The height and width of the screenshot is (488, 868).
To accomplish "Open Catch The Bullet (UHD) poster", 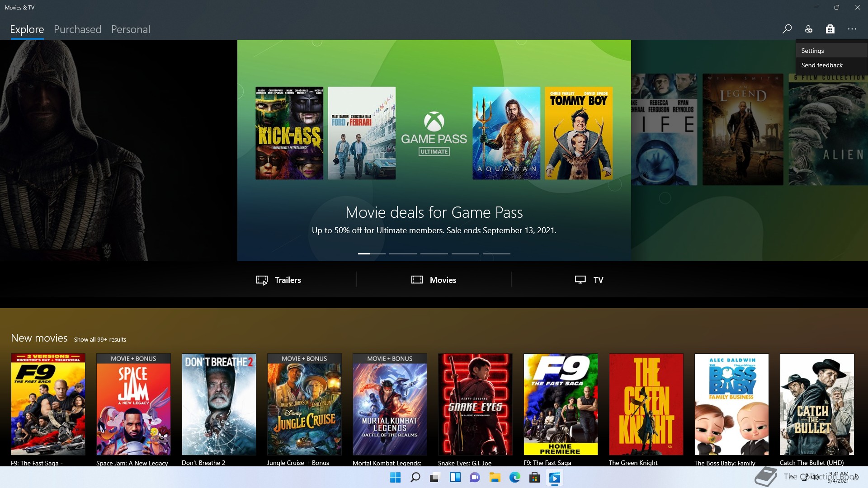I will coord(817,404).
